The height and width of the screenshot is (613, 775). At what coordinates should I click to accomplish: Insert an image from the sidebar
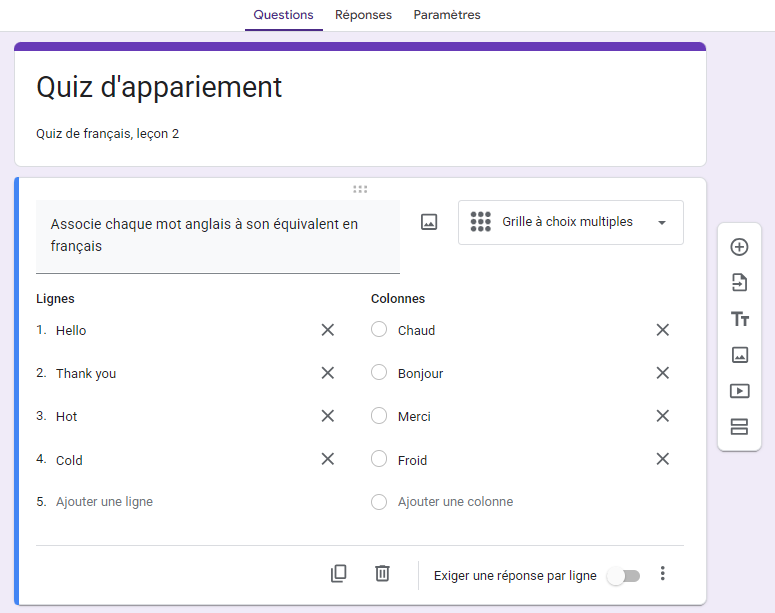click(739, 355)
